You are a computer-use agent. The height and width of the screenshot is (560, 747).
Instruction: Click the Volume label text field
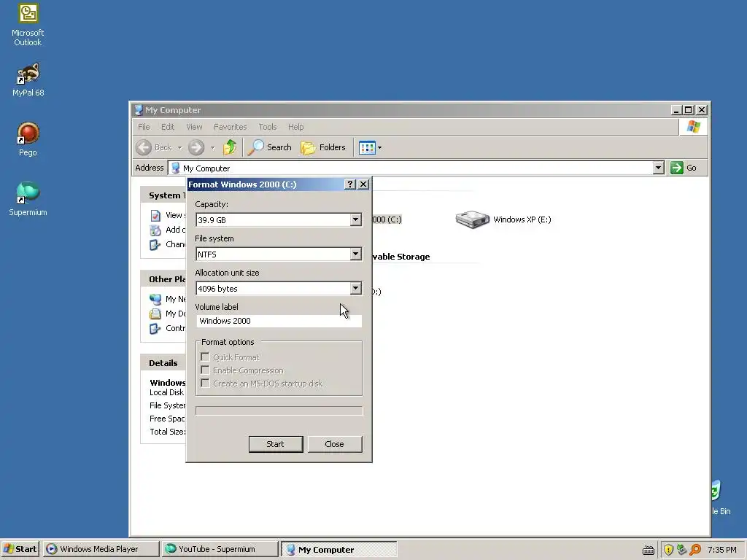[x=279, y=321]
